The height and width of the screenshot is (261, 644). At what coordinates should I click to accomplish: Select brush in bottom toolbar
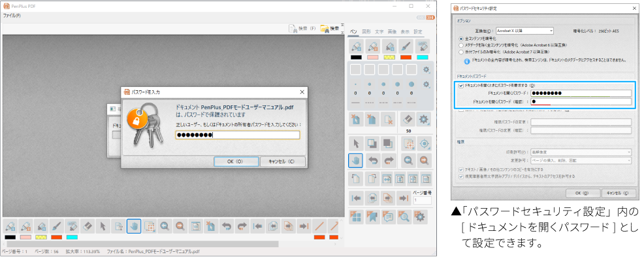tap(57, 226)
